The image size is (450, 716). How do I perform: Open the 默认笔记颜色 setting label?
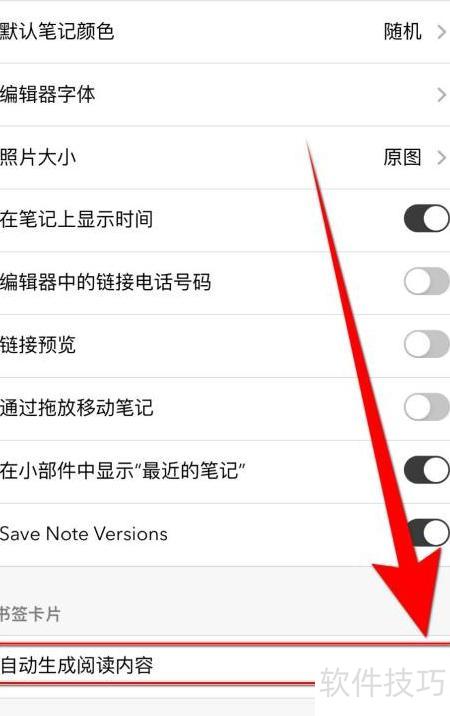tap(57, 32)
